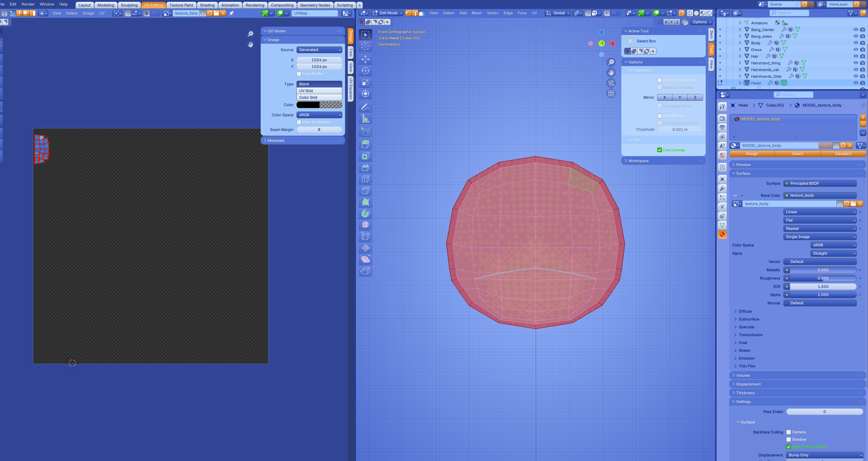
Task: Activate the Annotate pencil tool
Action: click(x=365, y=107)
